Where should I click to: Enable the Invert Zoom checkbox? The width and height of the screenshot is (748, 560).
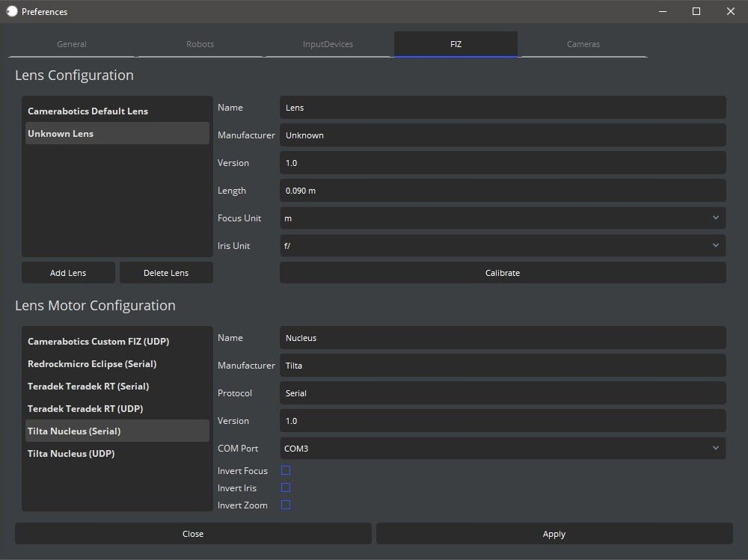[x=286, y=505]
